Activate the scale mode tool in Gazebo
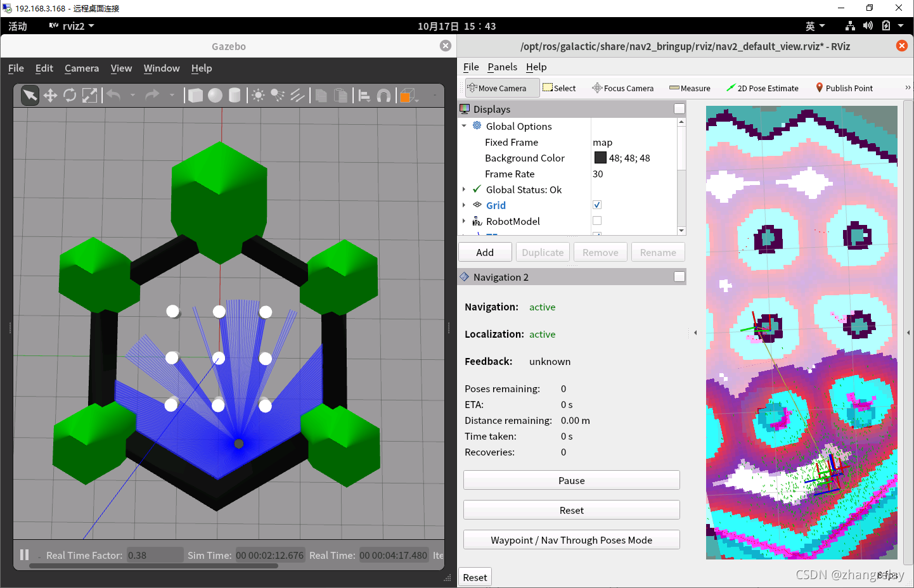The width and height of the screenshot is (914, 588). click(90, 95)
